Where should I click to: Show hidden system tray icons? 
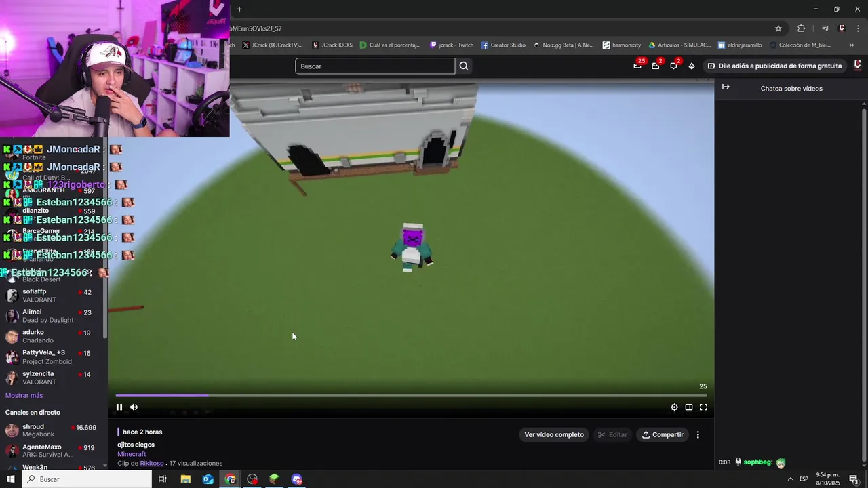(x=790, y=479)
